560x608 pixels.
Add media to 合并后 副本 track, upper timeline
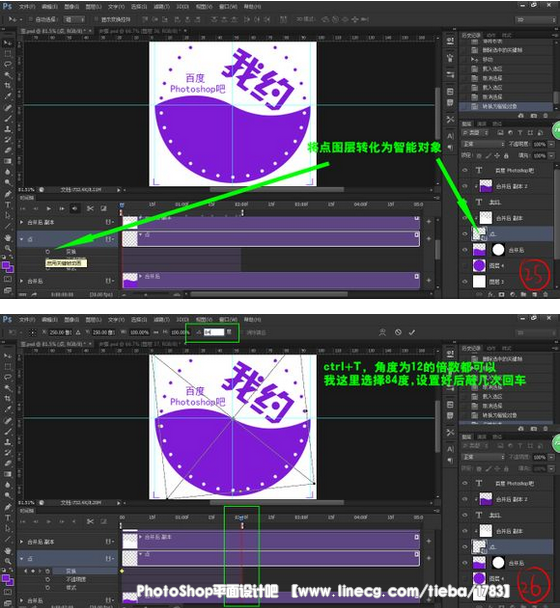point(429,221)
